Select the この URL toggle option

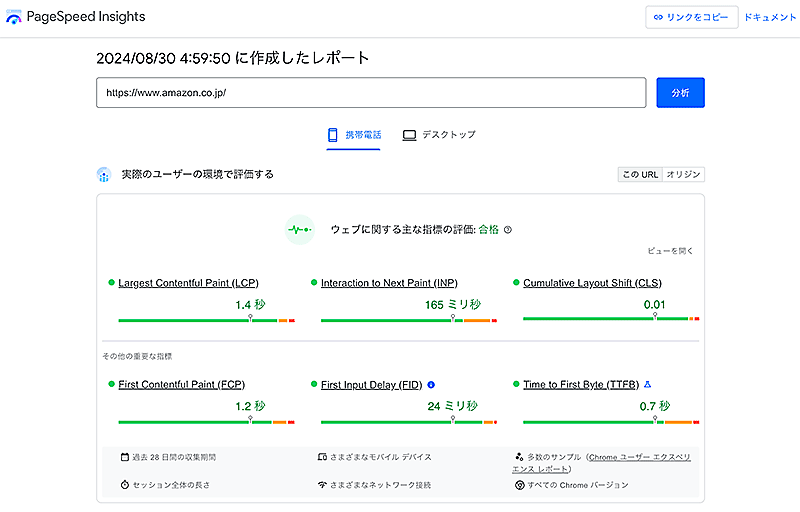coord(640,175)
